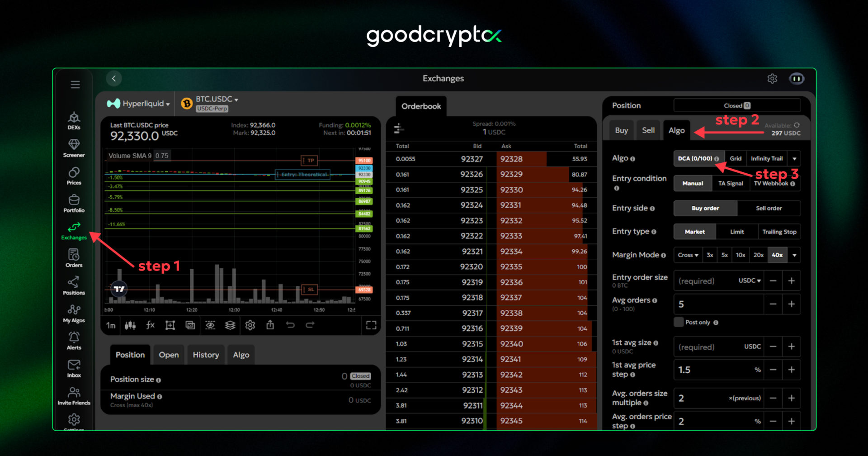Screen dimensions: 868x456
Task: Select the Sell order entry side
Action: pyautogui.click(x=769, y=208)
